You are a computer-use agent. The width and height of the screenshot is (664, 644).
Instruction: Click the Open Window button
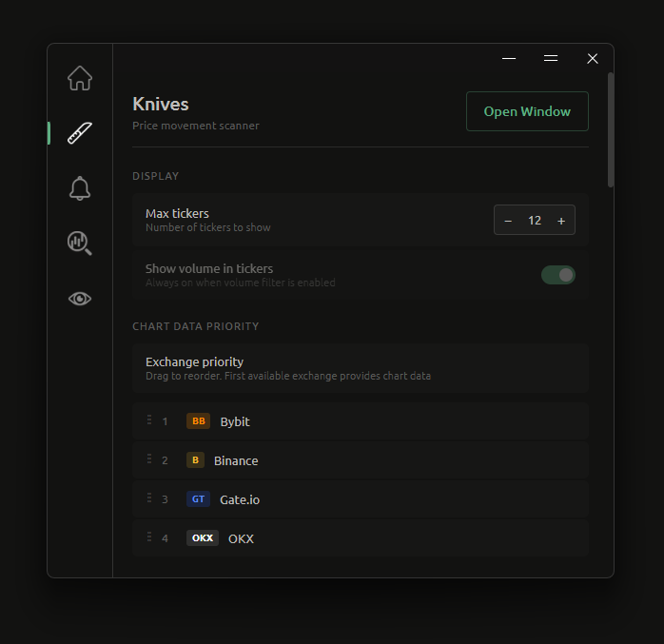[x=527, y=111]
